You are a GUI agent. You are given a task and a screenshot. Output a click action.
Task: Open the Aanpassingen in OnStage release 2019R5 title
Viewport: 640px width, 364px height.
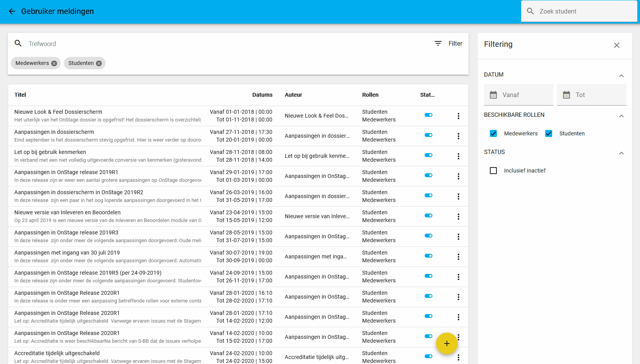(x=88, y=273)
